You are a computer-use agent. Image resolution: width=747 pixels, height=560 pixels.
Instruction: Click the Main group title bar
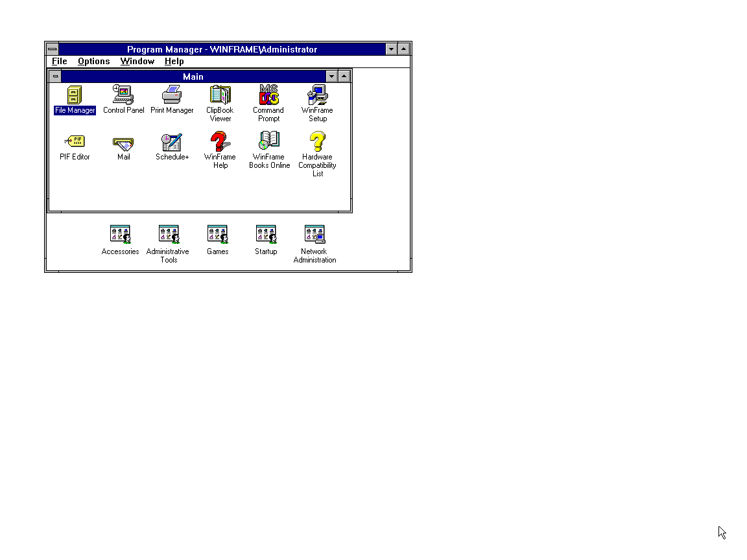coord(193,76)
